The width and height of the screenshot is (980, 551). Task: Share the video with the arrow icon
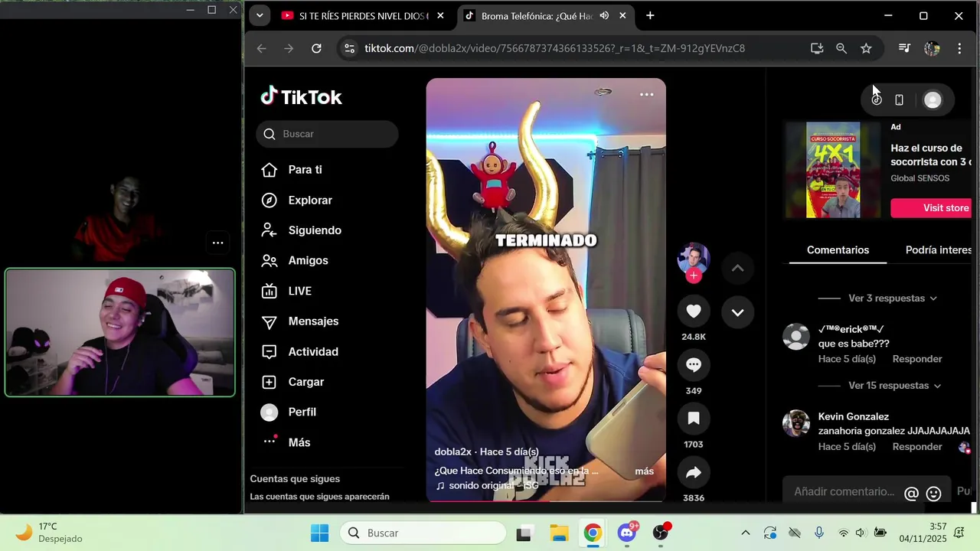[x=694, y=473]
